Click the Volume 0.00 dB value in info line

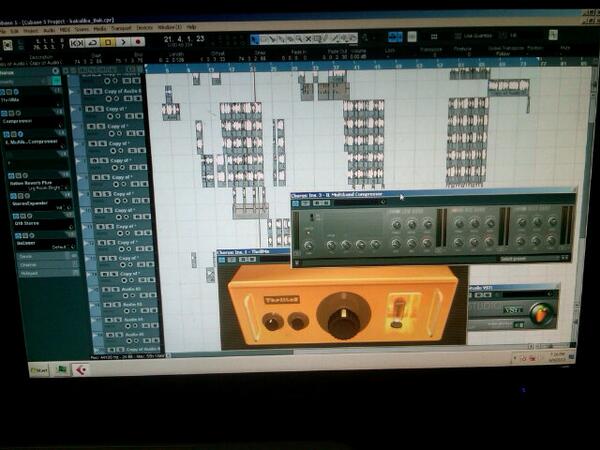pyautogui.click(x=358, y=57)
